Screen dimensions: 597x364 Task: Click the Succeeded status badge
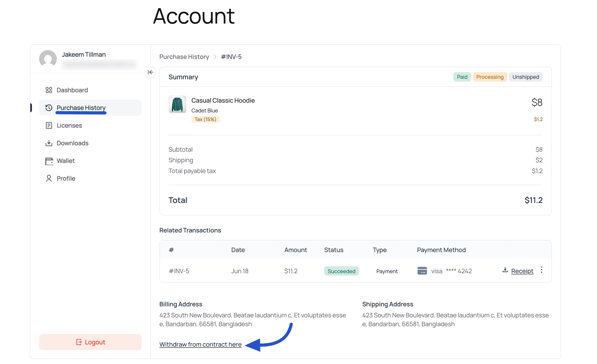[x=341, y=271]
